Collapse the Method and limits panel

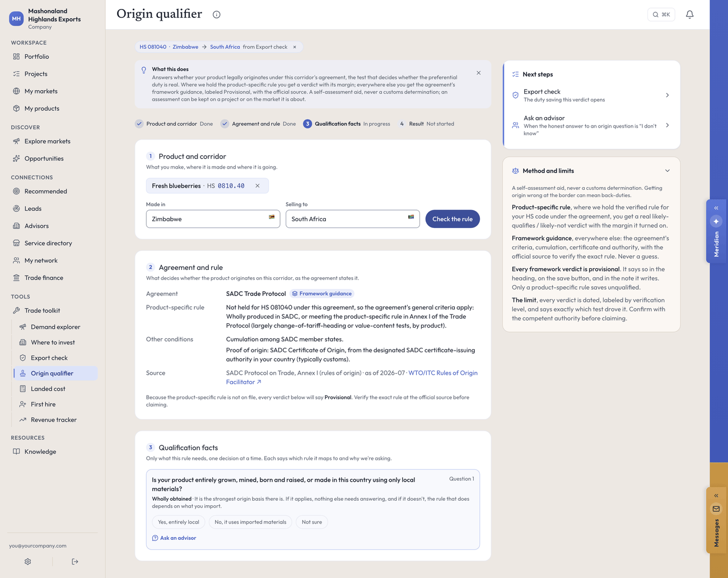(668, 171)
